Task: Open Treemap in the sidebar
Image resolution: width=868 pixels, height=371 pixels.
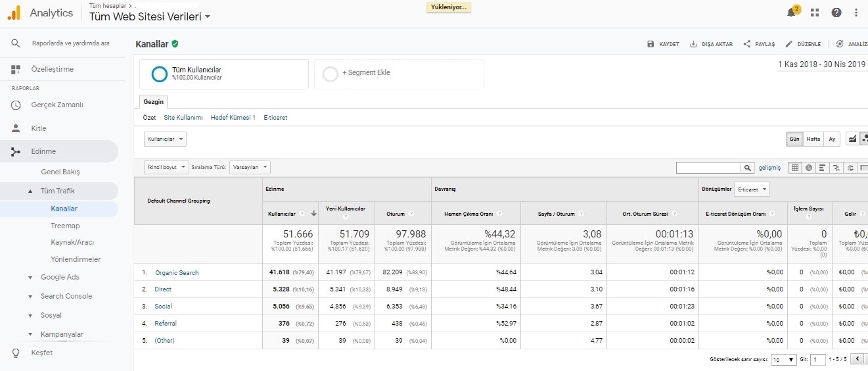Action: coord(65,226)
